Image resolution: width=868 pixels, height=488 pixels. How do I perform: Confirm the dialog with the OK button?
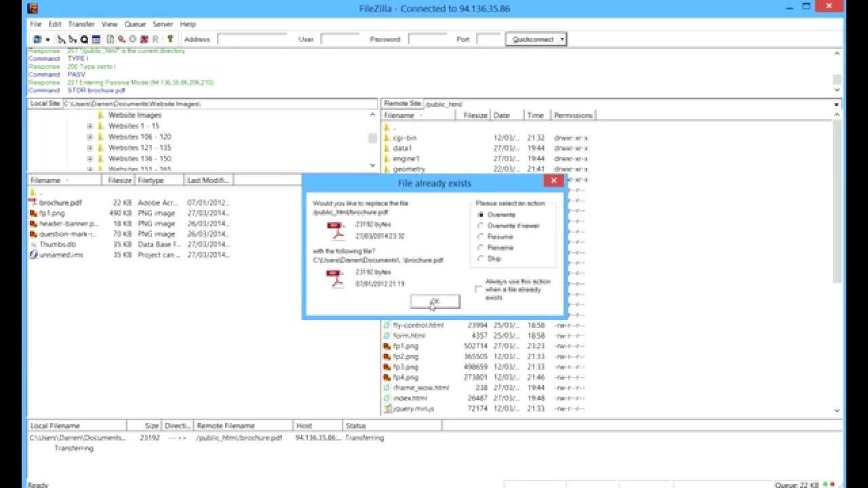435,302
